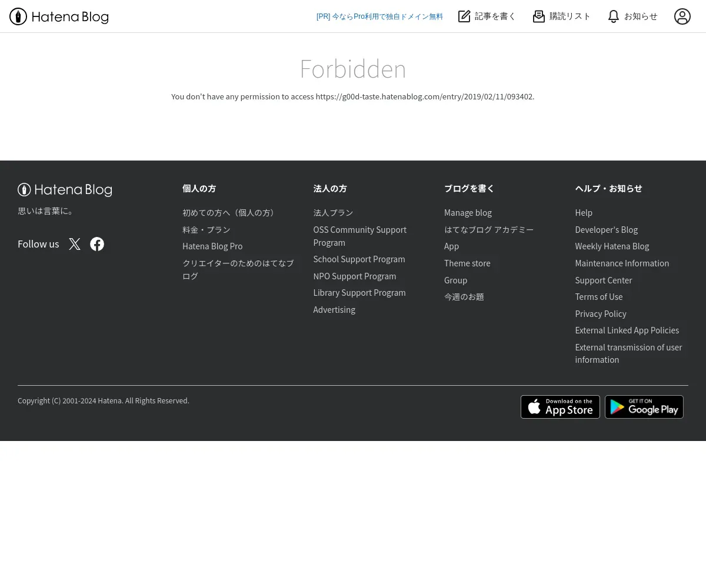The image size is (706, 588).
Task: Click the 記事を書く label
Action: click(495, 16)
